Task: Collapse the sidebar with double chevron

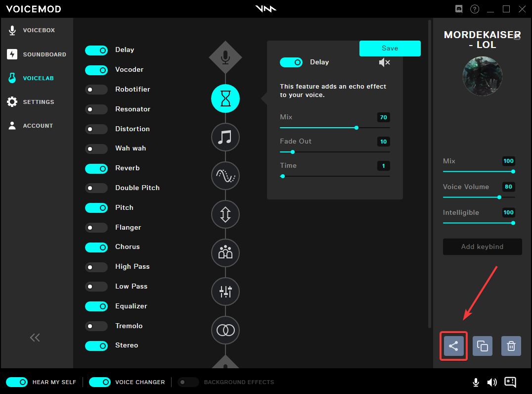Action: coord(35,338)
